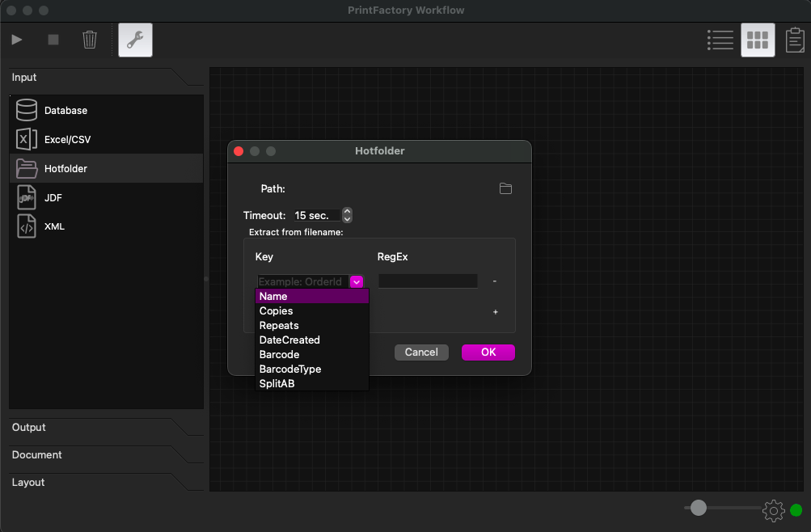
Task: Adjust the zoom slider handle
Action: (x=699, y=508)
